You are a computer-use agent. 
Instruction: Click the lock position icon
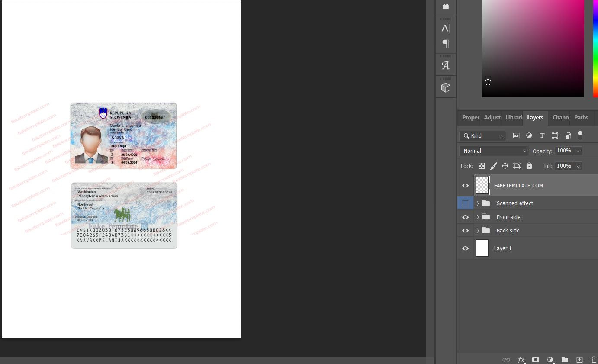[x=505, y=166]
